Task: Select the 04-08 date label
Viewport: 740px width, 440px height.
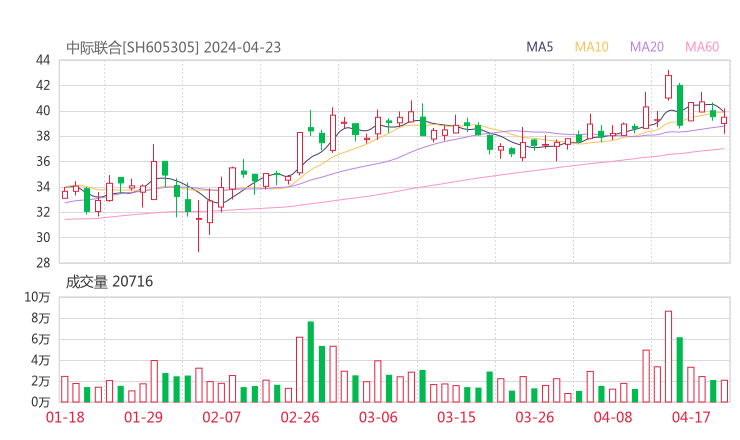Action: (613, 417)
